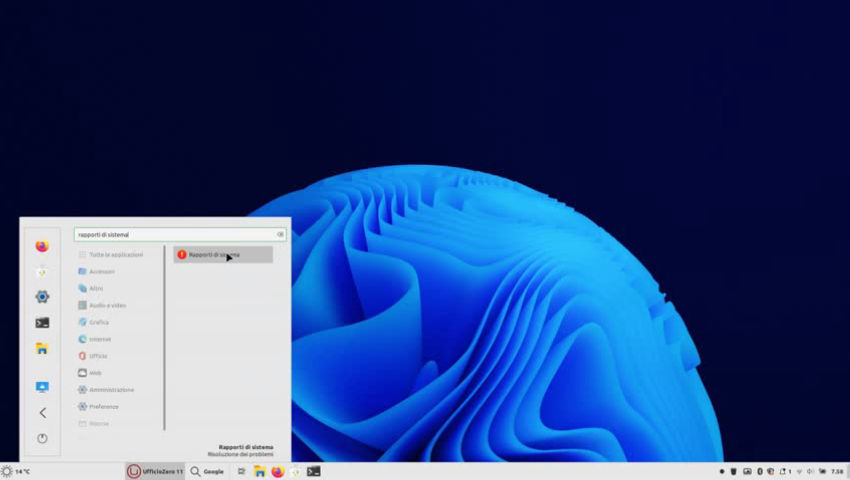
Task: Open the Amministrazione category
Action: tap(111, 389)
